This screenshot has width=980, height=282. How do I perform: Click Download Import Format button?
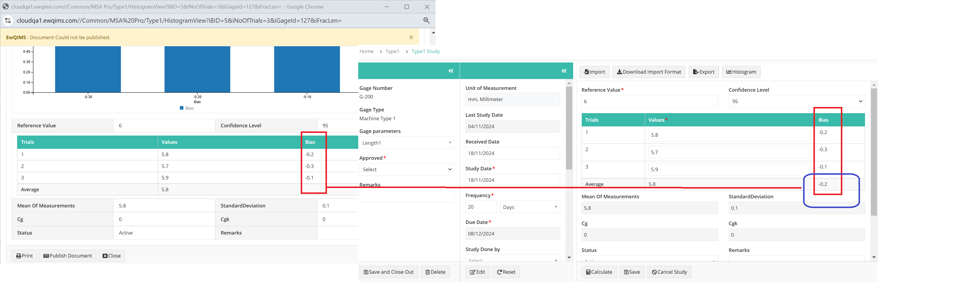[x=649, y=72]
